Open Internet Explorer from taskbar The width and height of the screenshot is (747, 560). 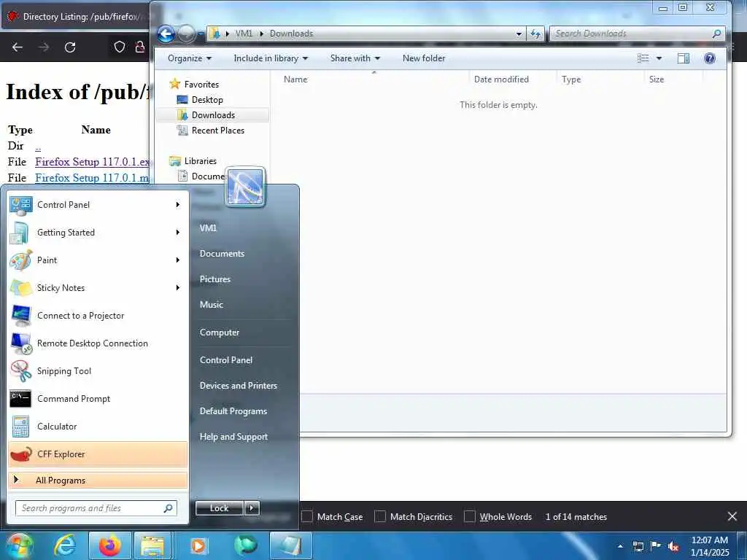tap(66, 545)
